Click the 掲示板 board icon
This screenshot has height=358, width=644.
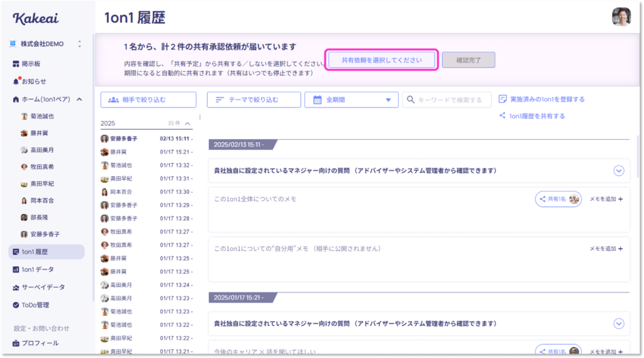tap(16, 64)
